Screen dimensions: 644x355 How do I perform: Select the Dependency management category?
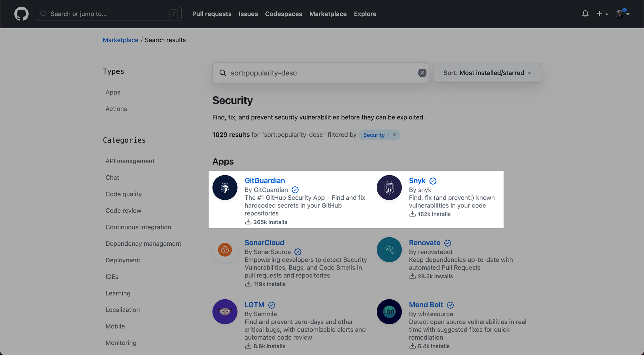point(143,243)
